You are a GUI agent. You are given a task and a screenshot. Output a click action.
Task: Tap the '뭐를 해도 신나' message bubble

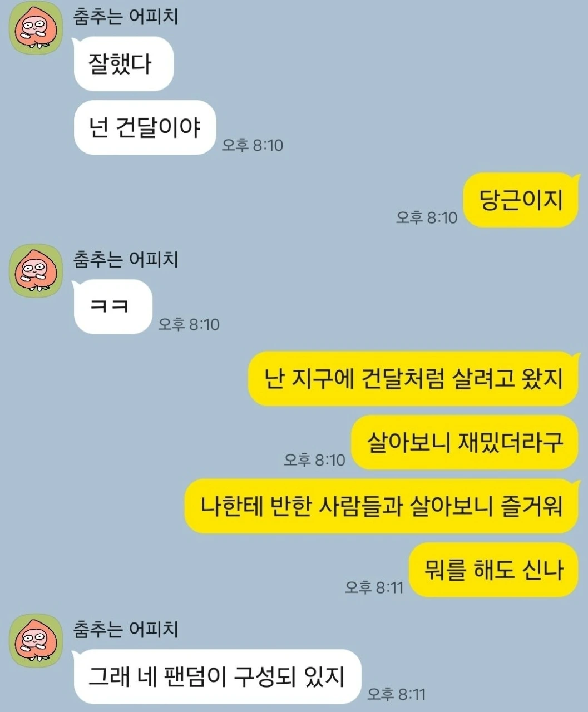click(494, 570)
